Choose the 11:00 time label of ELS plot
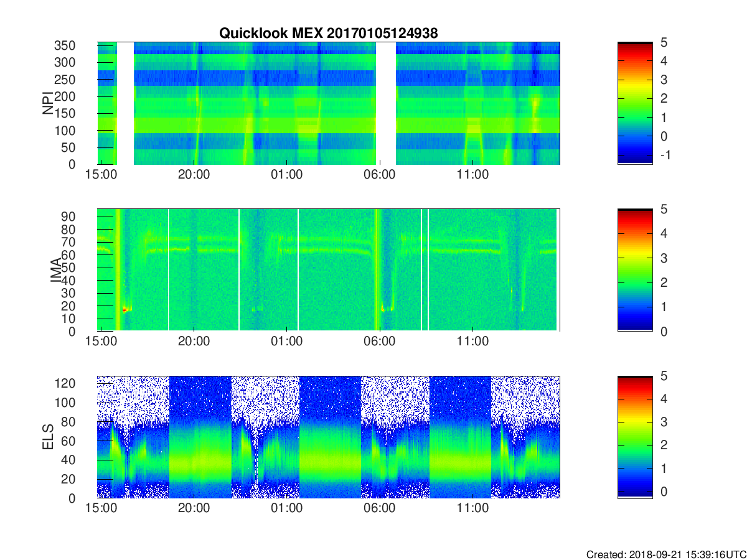Viewport: 747px width, 560px height. click(472, 508)
